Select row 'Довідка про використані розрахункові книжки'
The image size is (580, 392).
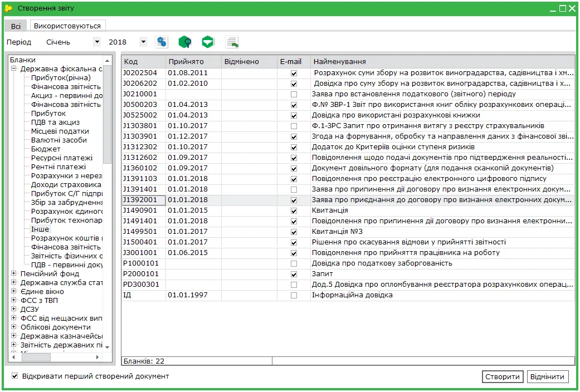click(x=348, y=115)
